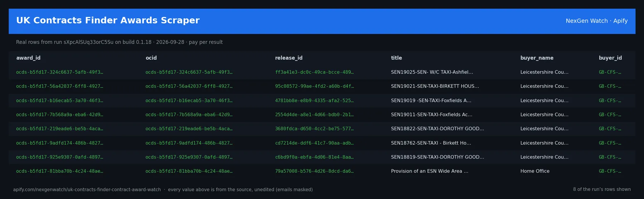Viewport: 644px width, 199px height.
Task: Click title 'SEN19025-SEN- W/C TAXI-Ashfiel…'
Action: (x=432, y=72)
